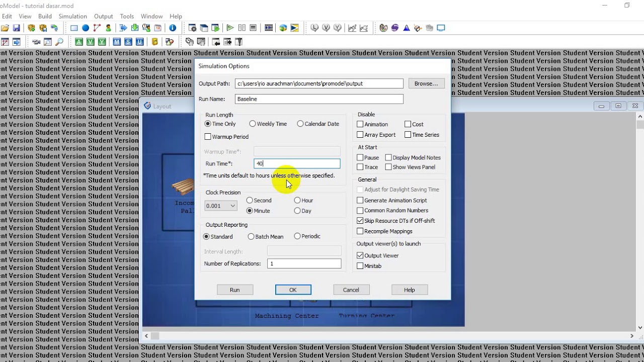Open General Information blue info icon
The height and width of the screenshot is (362, 644).
(173, 28)
